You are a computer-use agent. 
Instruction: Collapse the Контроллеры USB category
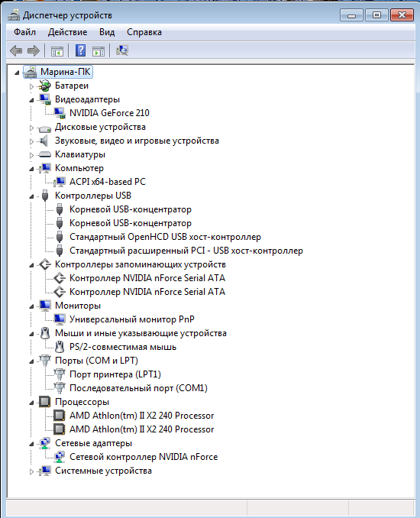pos(31,196)
